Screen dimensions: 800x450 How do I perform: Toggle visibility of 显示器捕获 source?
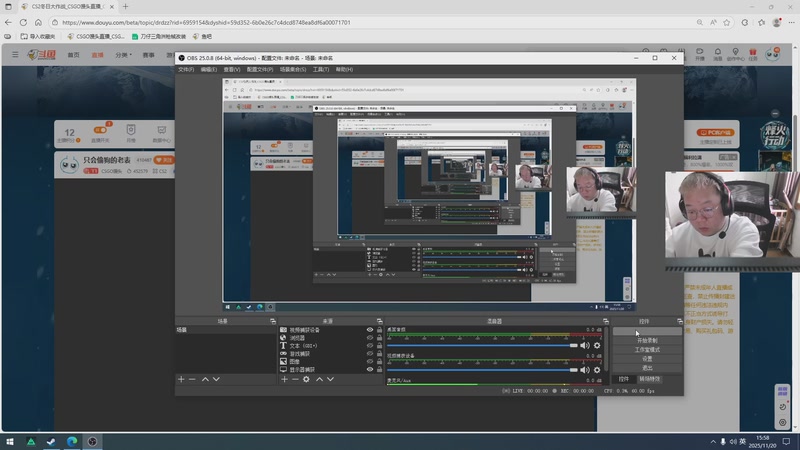tap(370, 369)
